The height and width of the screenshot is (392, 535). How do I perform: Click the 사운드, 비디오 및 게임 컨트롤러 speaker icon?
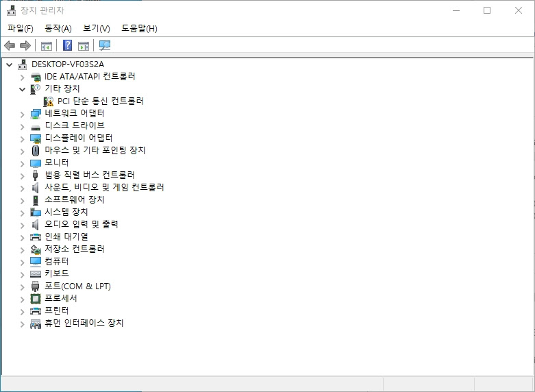point(36,188)
